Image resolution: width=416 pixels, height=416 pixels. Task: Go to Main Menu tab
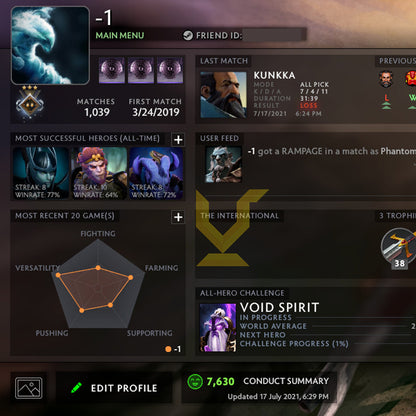[120, 35]
